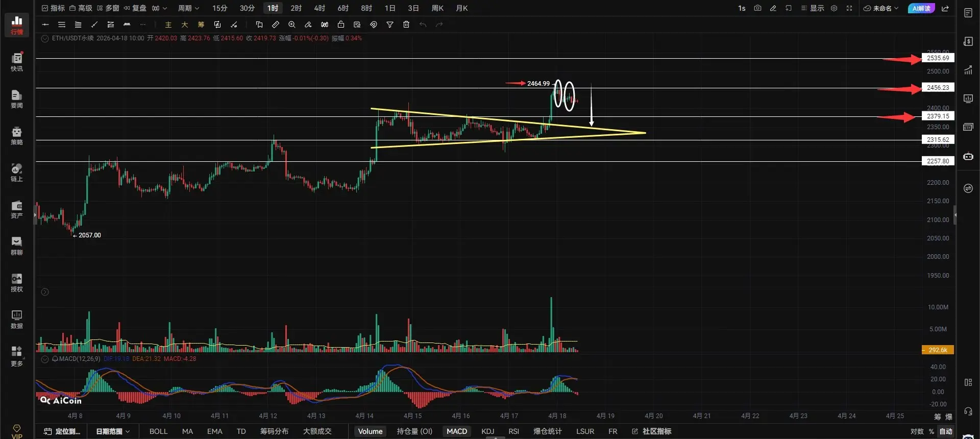980x439 pixels.
Task: Switch to the 1日 timeframe
Action: [390, 8]
